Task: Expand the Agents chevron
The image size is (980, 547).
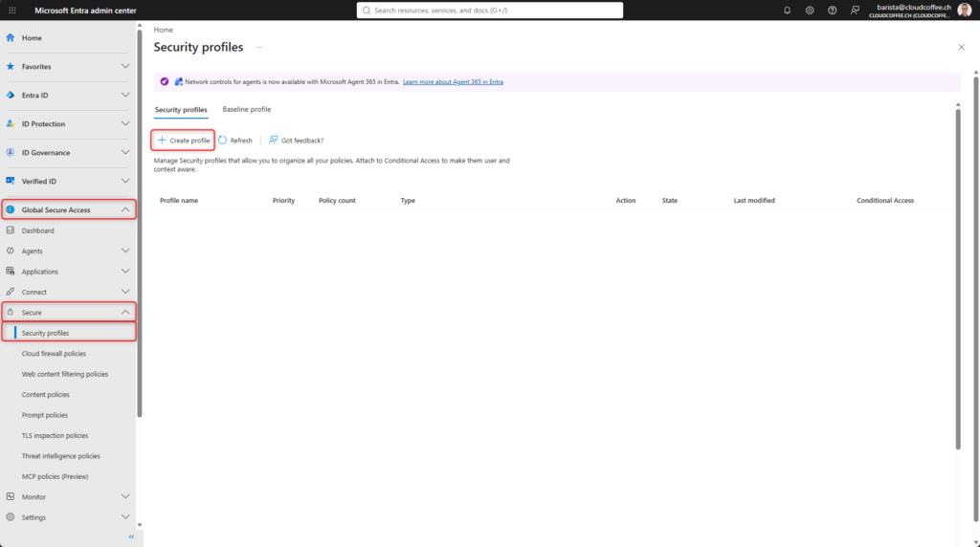Action: (125, 251)
